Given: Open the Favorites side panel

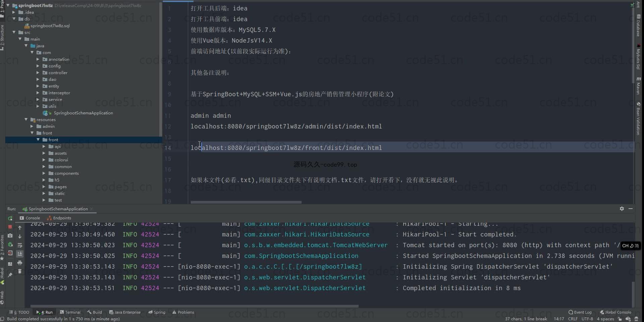Looking at the screenshot, I should pos(2,248).
